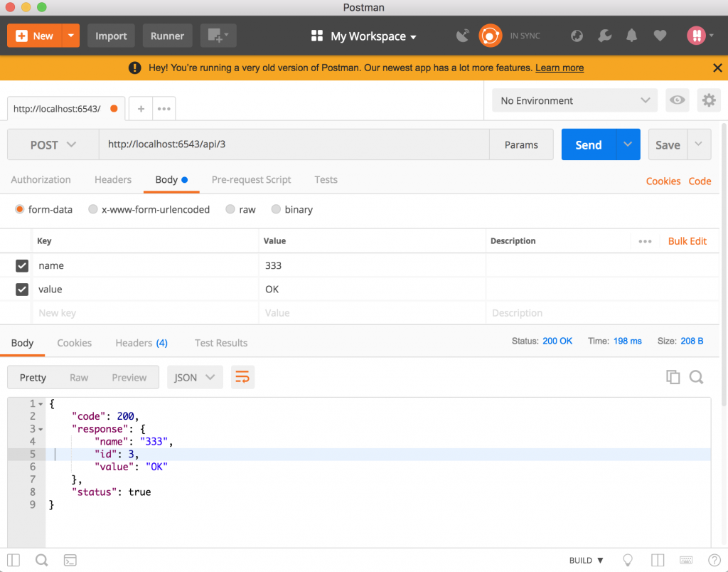Select raw body type
The height and width of the screenshot is (572, 728).
(230, 209)
